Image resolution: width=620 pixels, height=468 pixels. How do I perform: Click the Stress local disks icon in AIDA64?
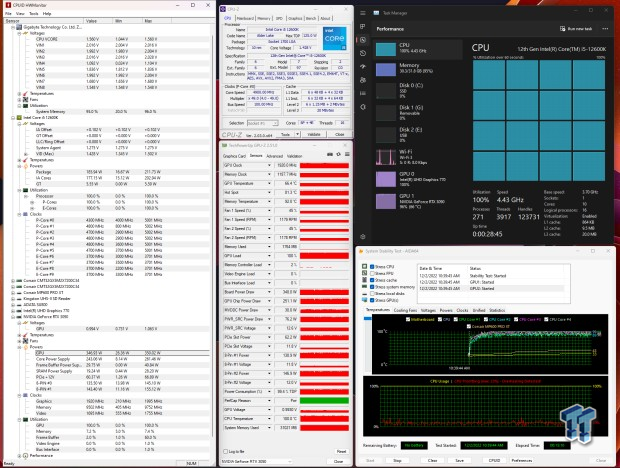click(365, 294)
